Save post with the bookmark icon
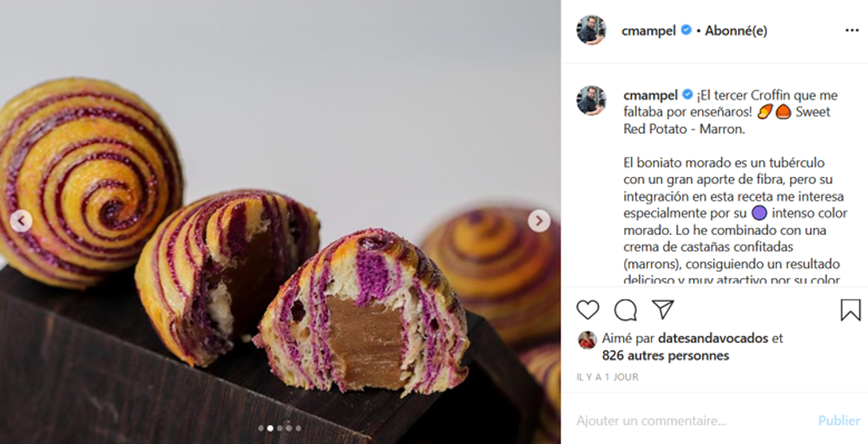Screen dimensions: 868x444 pos(851,310)
